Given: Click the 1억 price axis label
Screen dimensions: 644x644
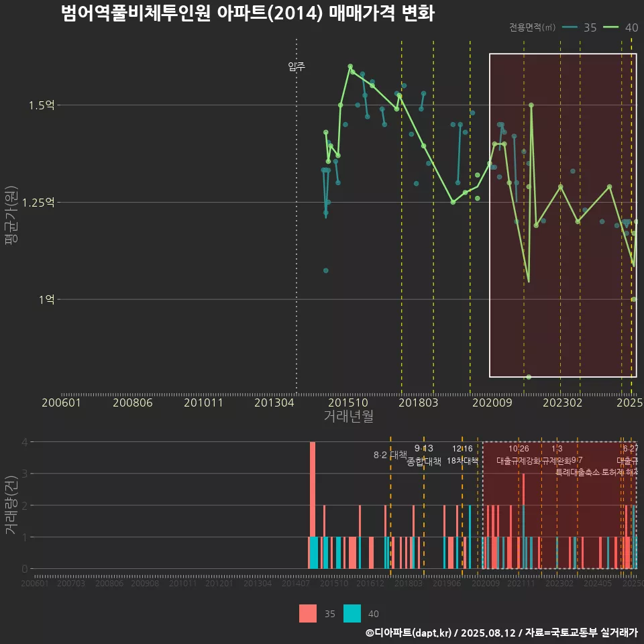Looking at the screenshot, I should pos(47,299).
